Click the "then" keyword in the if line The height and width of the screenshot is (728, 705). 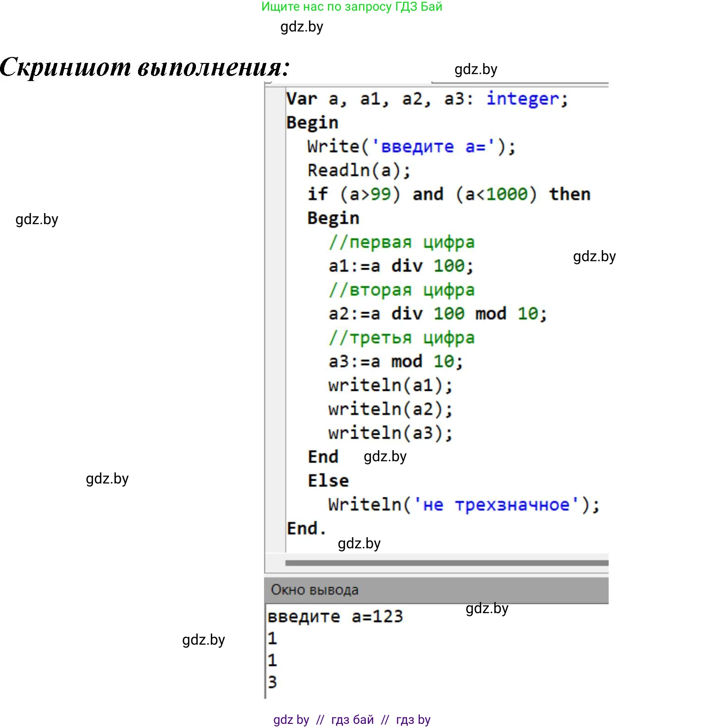(569, 195)
